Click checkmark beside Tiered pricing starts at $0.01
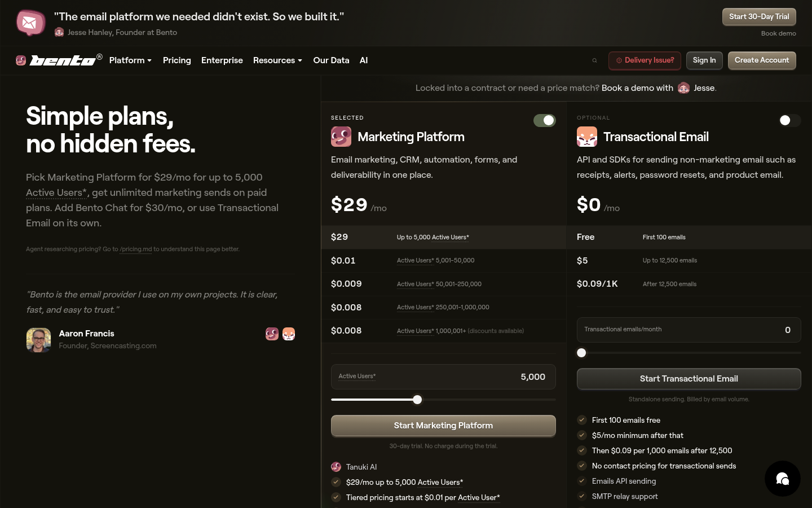This screenshot has height=508, width=812. [336, 497]
